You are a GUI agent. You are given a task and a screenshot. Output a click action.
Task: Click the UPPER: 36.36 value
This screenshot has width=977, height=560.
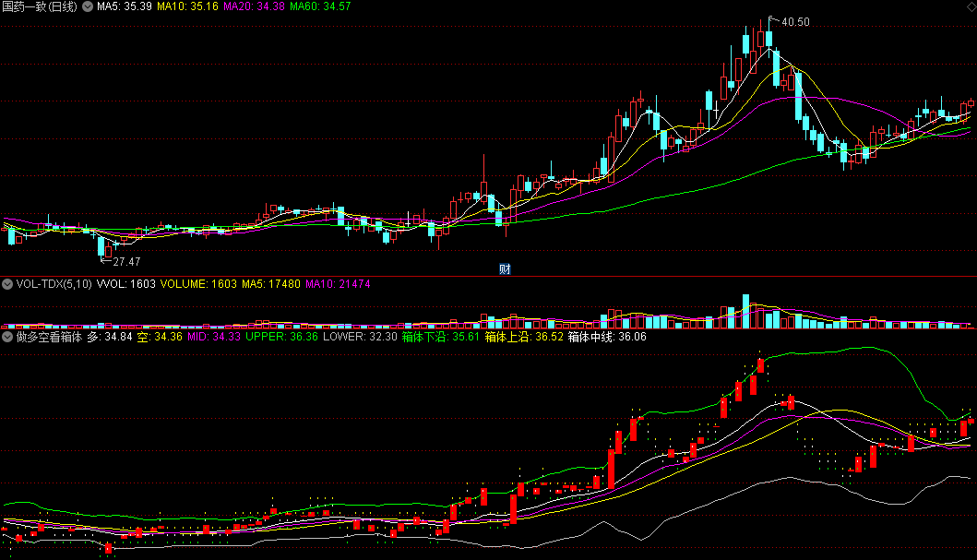(281, 337)
